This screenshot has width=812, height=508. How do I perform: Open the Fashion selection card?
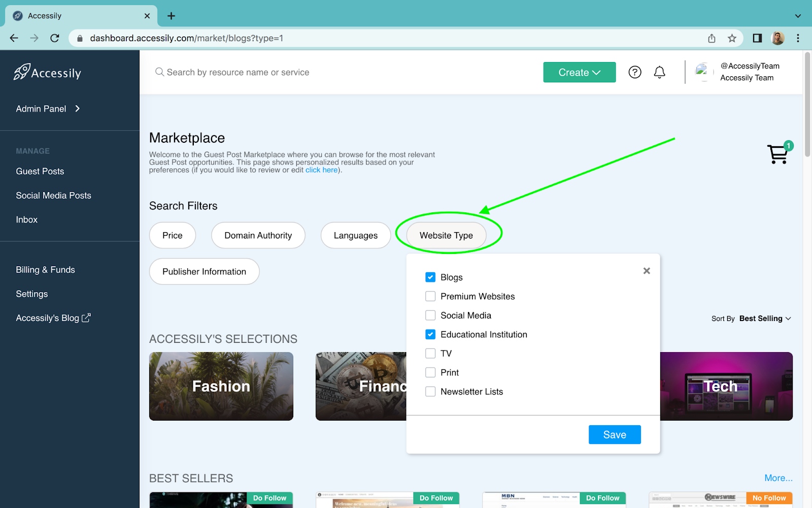(x=221, y=386)
